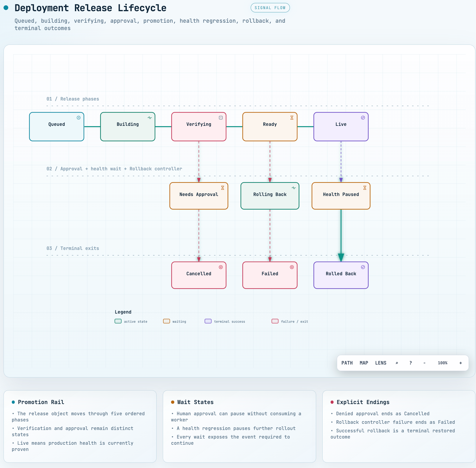The image size is (476, 468).
Task: Click the '02 / Approval + health wait' lane label
Action: coord(114,169)
